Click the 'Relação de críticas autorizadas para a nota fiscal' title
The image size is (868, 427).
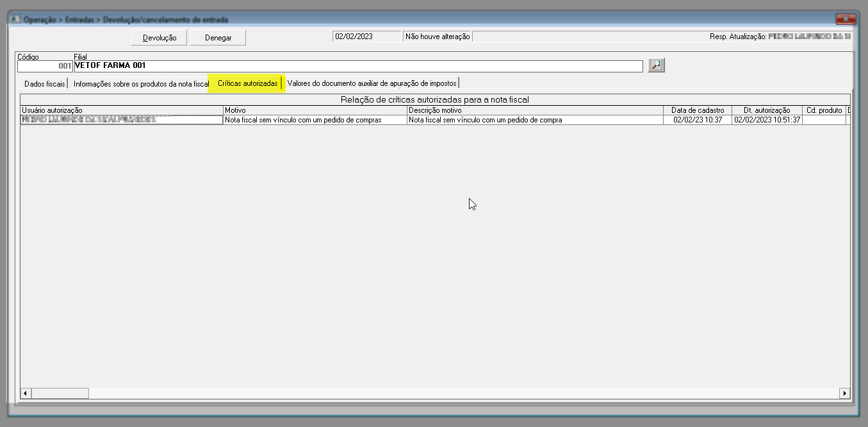(435, 100)
